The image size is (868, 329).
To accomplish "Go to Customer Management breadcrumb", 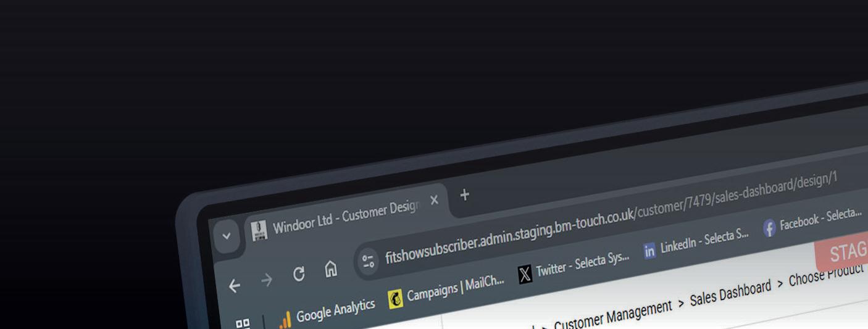I will tap(612, 315).
